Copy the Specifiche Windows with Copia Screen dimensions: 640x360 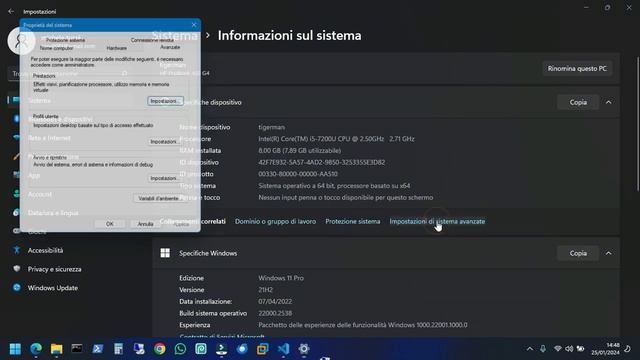578,253
